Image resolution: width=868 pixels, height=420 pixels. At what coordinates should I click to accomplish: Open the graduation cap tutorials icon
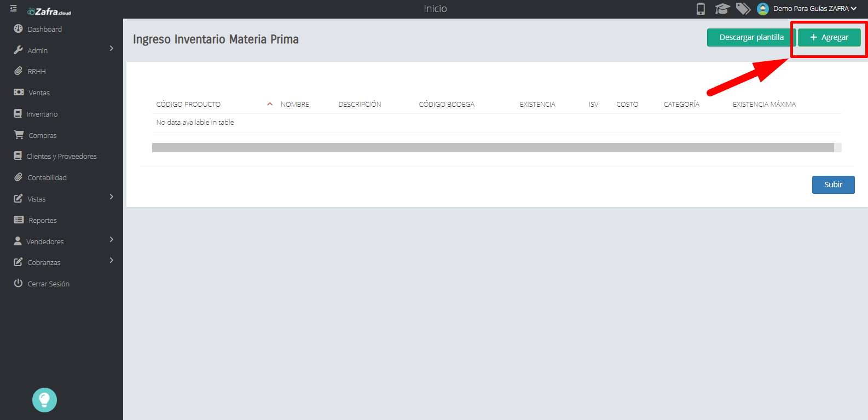[x=722, y=9]
